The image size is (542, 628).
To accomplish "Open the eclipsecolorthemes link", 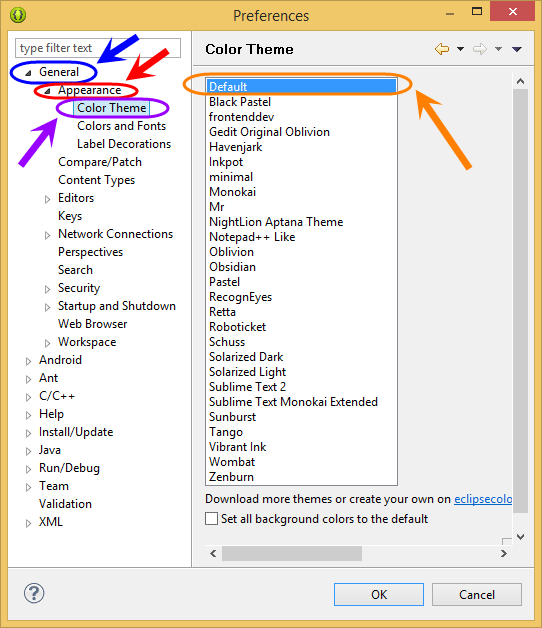I will 483,499.
